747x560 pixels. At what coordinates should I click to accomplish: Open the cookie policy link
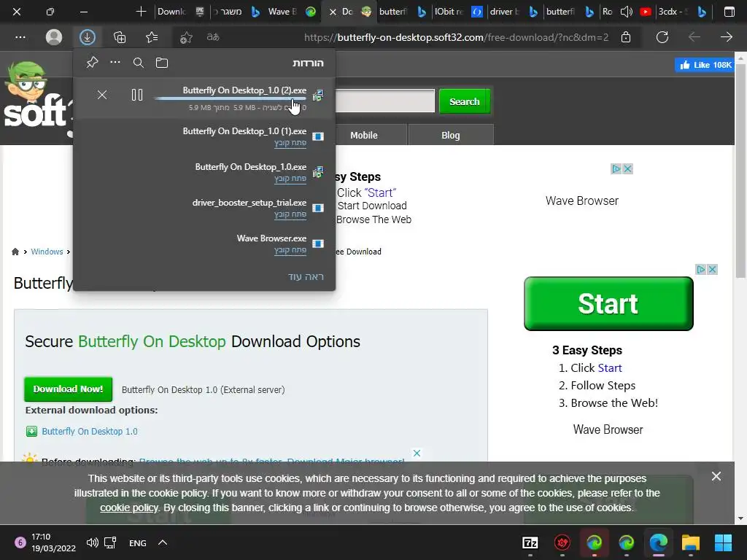point(128,507)
